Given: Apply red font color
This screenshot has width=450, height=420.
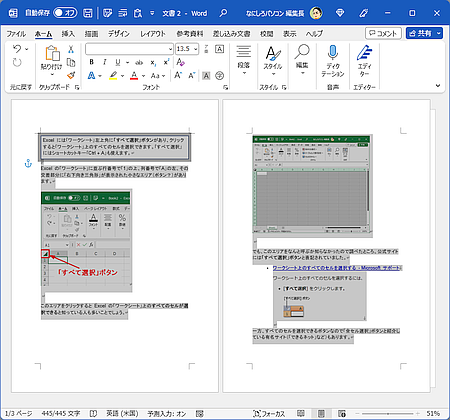Looking at the screenshot, I should (x=134, y=76).
